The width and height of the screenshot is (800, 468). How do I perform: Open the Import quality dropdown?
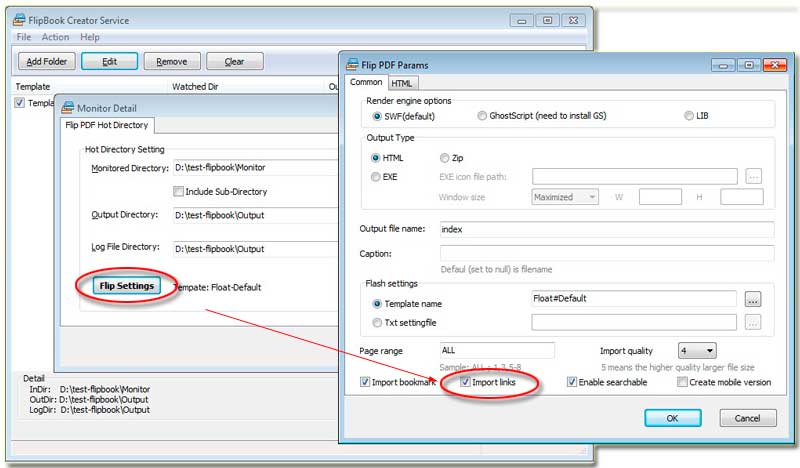pyautogui.click(x=697, y=351)
